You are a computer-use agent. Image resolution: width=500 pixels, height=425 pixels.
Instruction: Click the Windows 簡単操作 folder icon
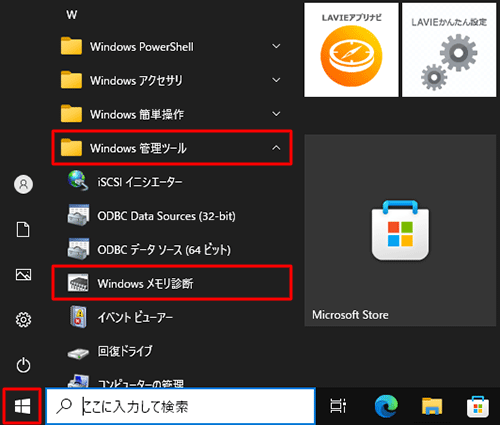71,114
